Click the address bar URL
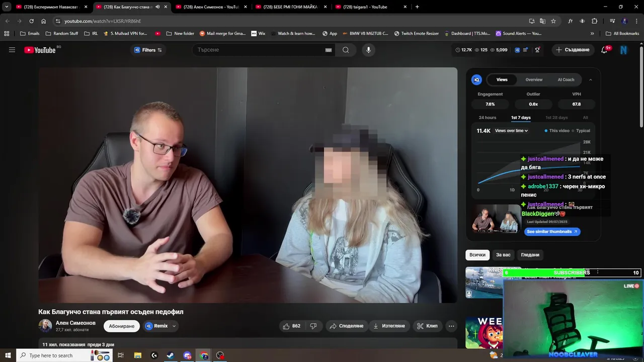 click(103, 21)
